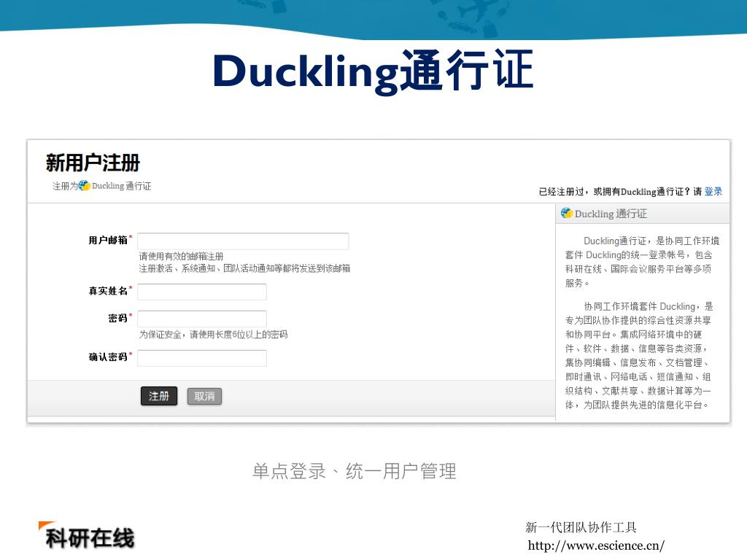Viewport: 747px width, 560px height.
Task: Click the hint text 请使用有效的邮箱注册
Action: point(181,256)
